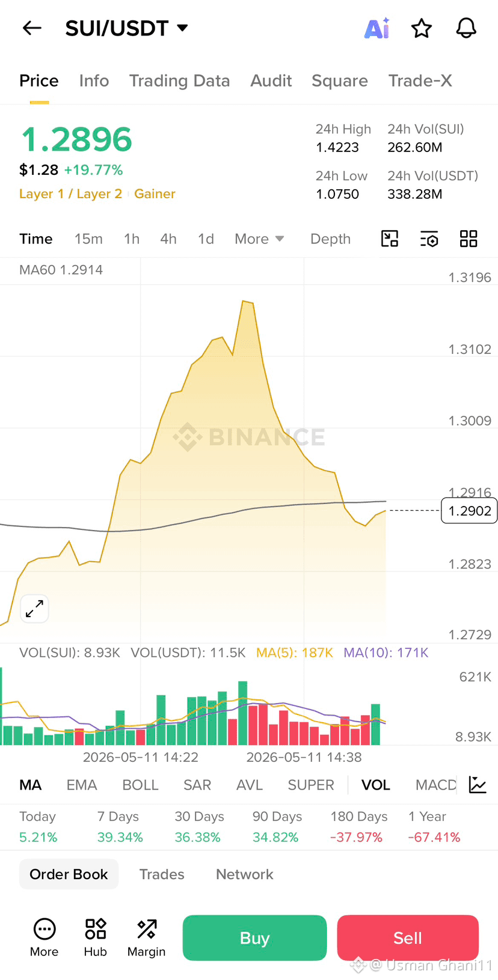Open the More menu icon
Image resolution: width=498 pixels, height=980 pixels.
coord(45,937)
